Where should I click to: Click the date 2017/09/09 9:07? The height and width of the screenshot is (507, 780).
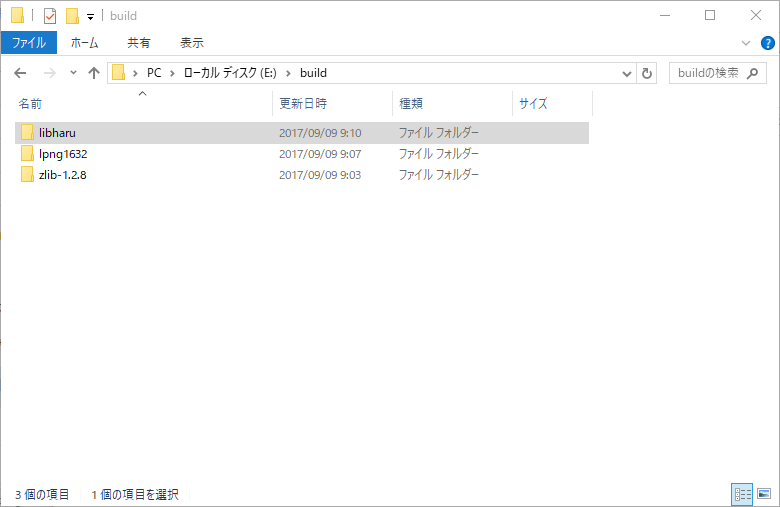click(320, 154)
